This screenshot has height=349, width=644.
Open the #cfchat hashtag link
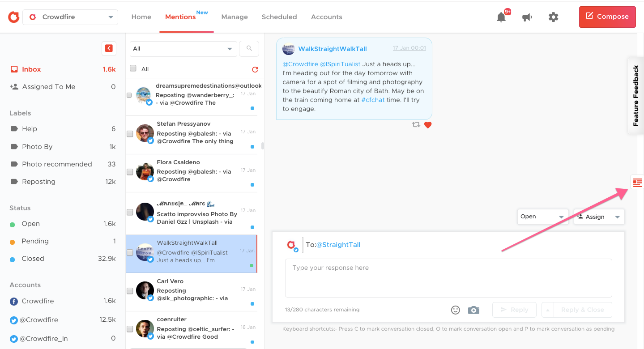click(373, 99)
